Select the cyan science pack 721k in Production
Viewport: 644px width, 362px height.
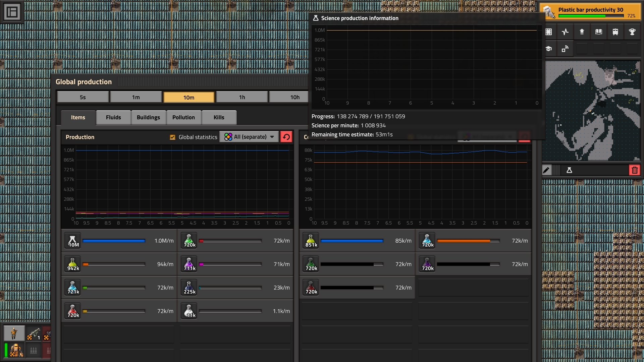pos(73,288)
